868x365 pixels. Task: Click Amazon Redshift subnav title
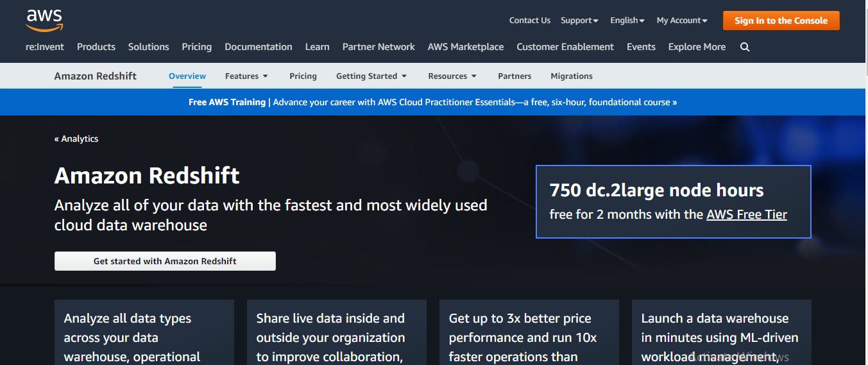point(96,76)
